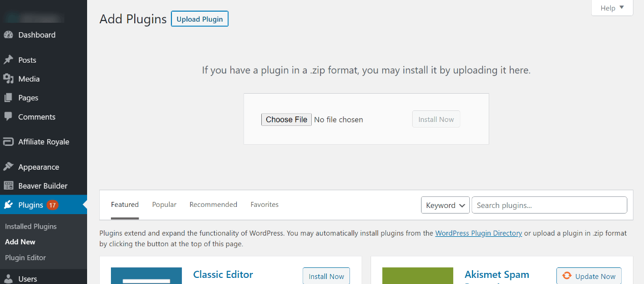Click the Posts pushpin icon
This screenshot has width=644, height=284.
[x=8, y=60]
